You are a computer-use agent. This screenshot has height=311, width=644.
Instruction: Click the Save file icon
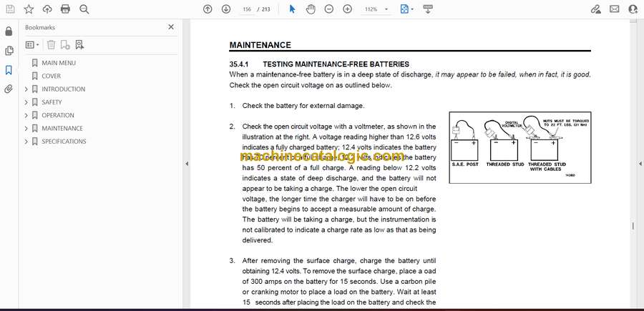pos(10,9)
